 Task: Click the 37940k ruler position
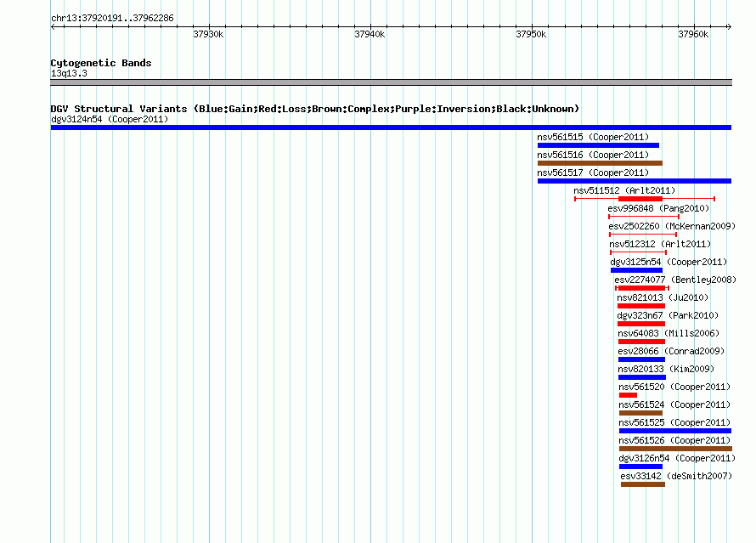(x=370, y=34)
